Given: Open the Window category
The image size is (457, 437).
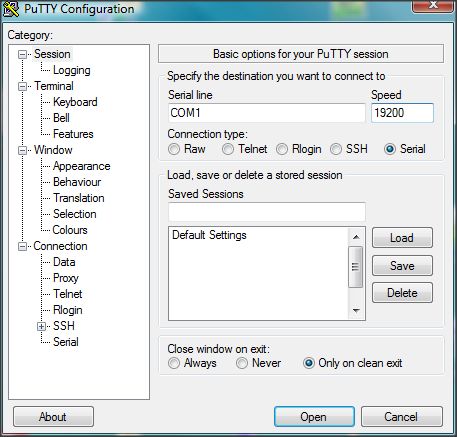Looking at the screenshot, I should tap(53, 150).
